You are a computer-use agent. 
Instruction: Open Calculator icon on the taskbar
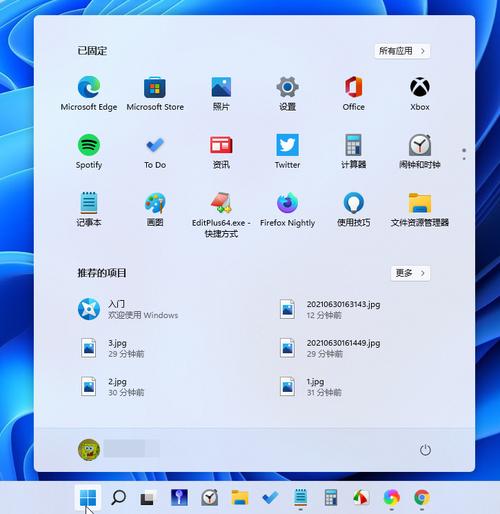(x=331, y=498)
